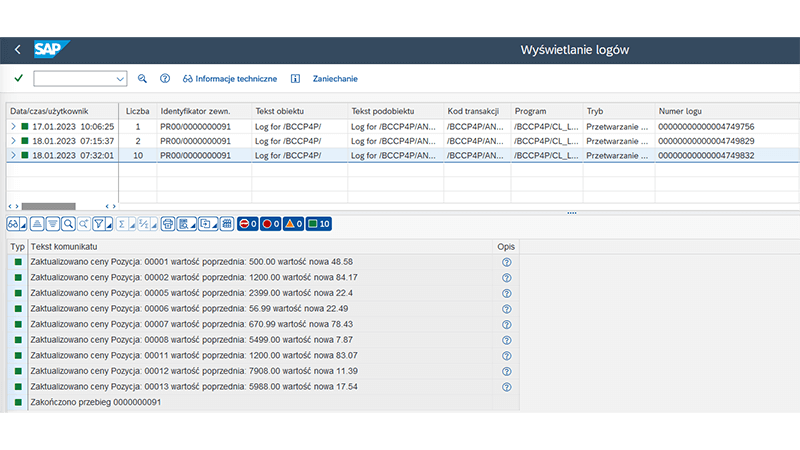Screen dimensions: 800x450
Task: Click the Zaniechanie button
Action: [337, 78]
